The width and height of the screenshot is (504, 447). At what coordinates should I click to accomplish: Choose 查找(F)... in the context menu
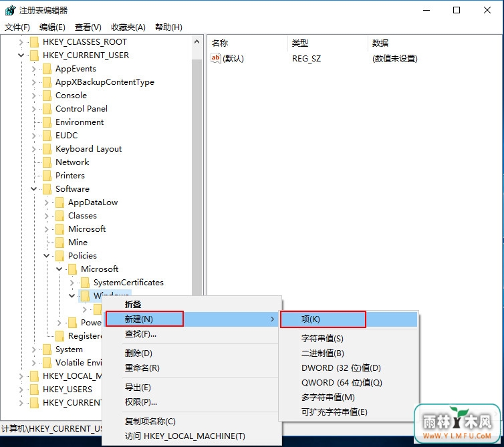point(192,334)
